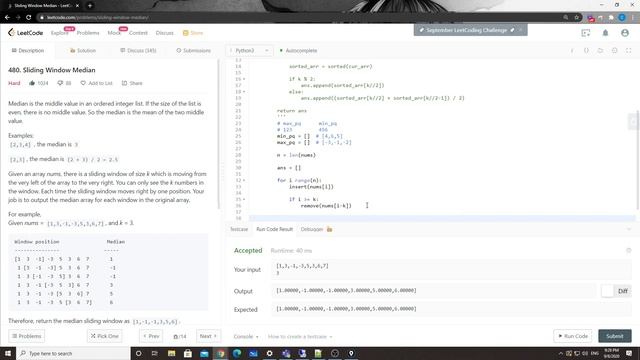
Task: Open the September LeetCoding Challenge banner
Action: 466,30
